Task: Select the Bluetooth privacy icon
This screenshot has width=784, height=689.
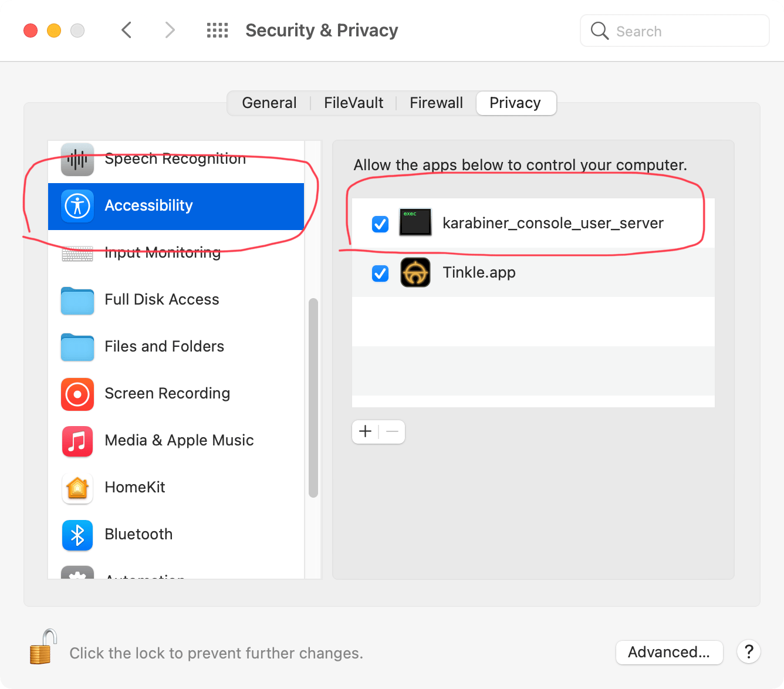Action: 77,535
